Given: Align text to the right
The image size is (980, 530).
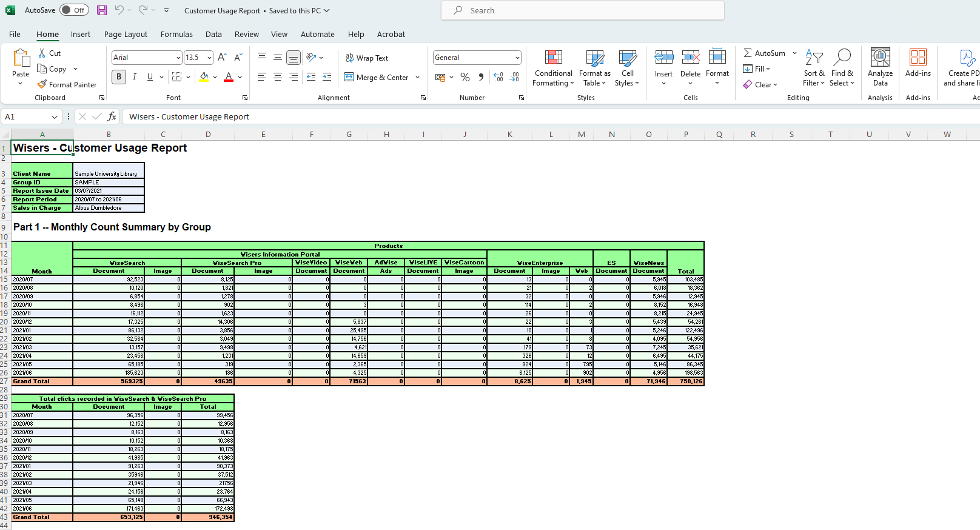Looking at the screenshot, I should pos(294,77).
